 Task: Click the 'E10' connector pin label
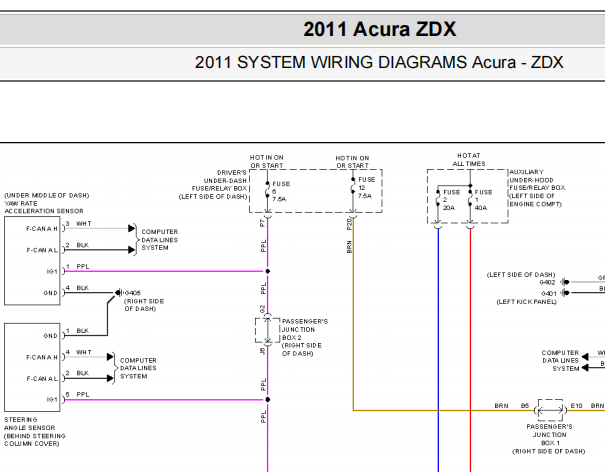[576, 406]
